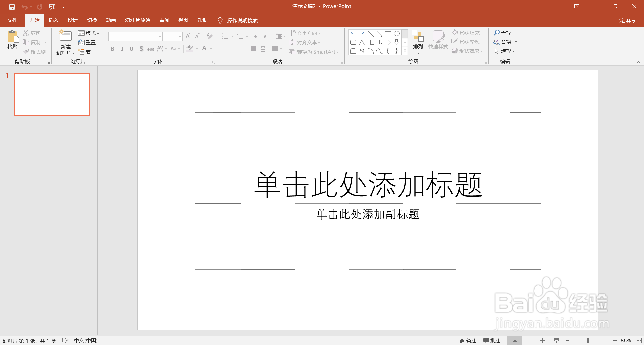
Task: Switch to slide sorter view icon
Action: tap(528, 341)
